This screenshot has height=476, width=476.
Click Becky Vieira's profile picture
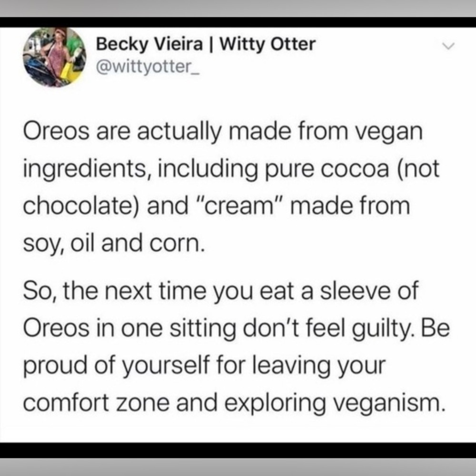coord(55,57)
